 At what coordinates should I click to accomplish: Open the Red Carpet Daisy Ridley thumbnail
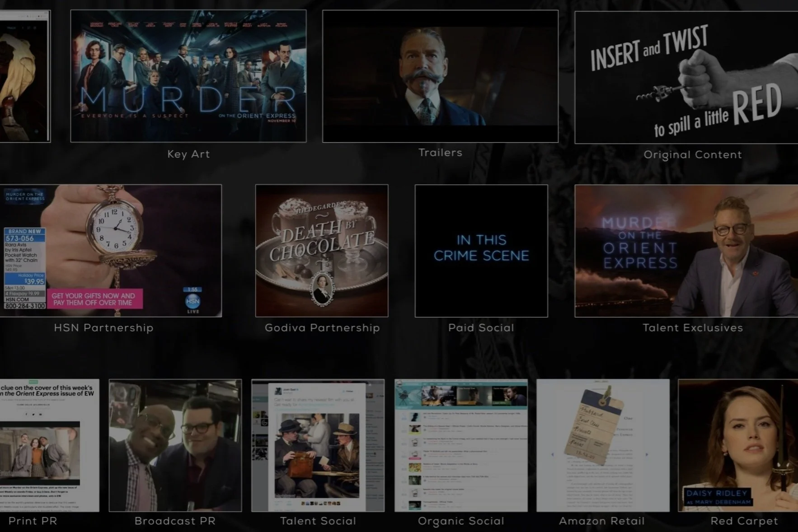point(738,445)
